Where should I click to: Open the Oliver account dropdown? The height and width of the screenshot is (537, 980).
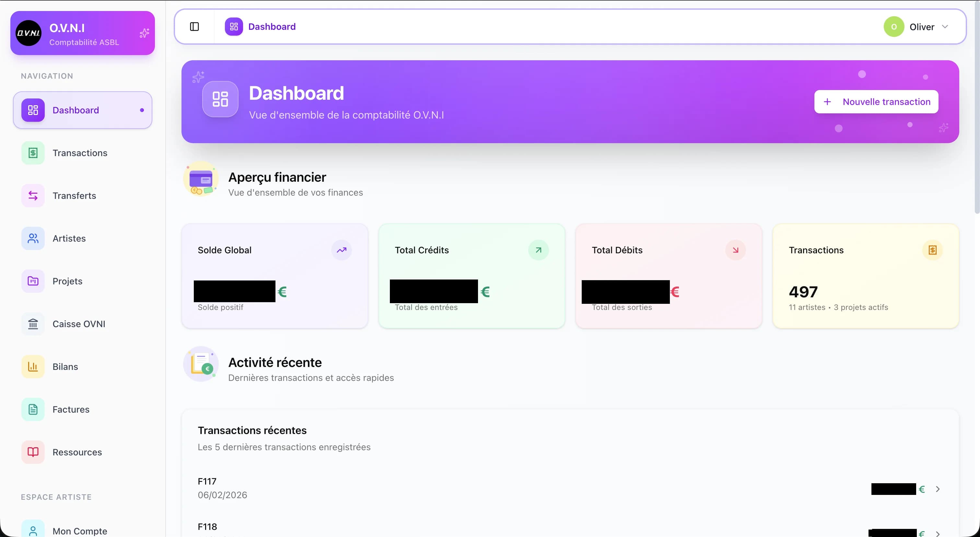918,26
